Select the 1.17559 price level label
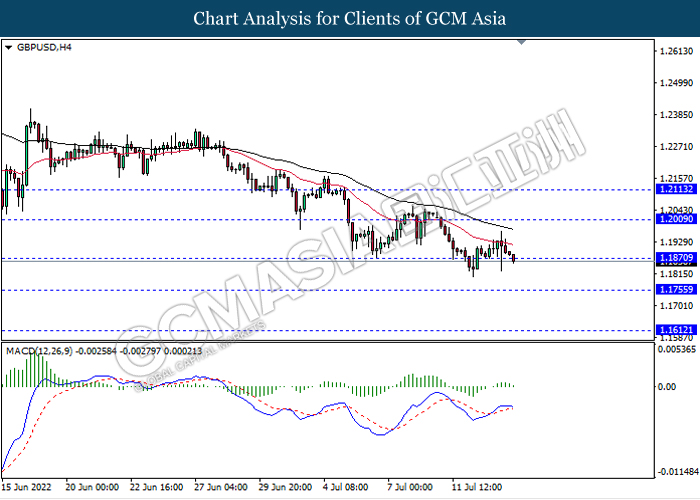700x500 pixels. click(x=676, y=289)
